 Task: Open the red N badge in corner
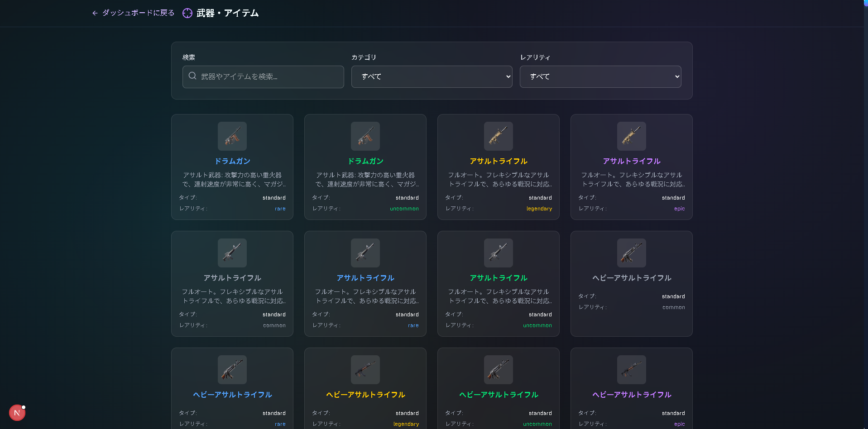point(17,413)
